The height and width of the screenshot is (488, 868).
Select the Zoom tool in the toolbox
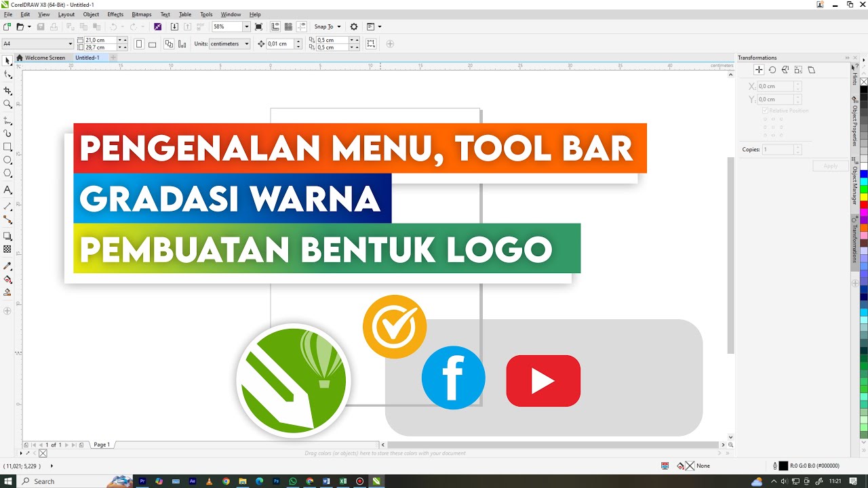(7, 104)
